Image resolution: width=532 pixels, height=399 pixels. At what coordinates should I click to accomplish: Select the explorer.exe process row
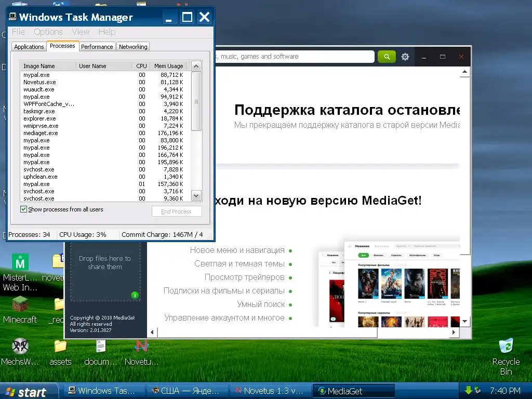103,118
